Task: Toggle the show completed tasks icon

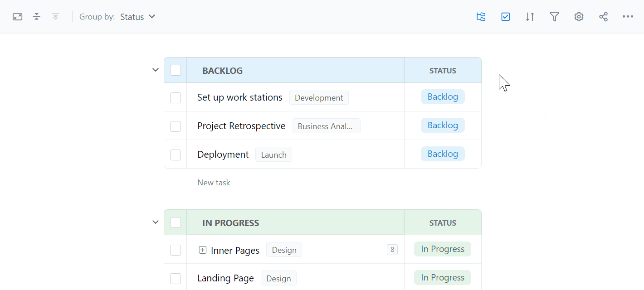Action: pos(505,16)
